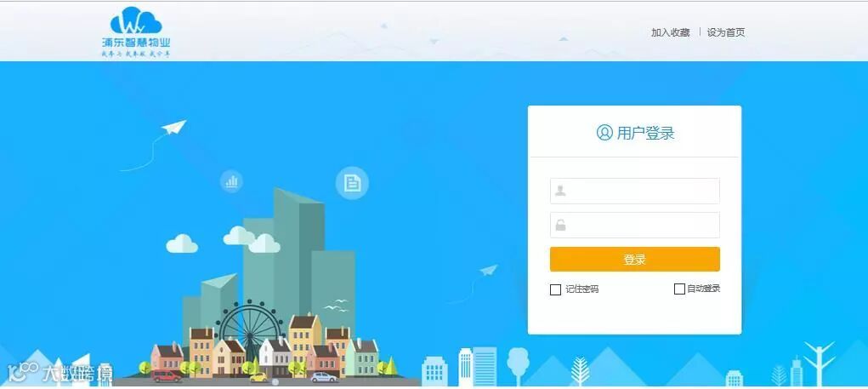
Task: Click the padlock icon in password field
Action: [x=560, y=225]
